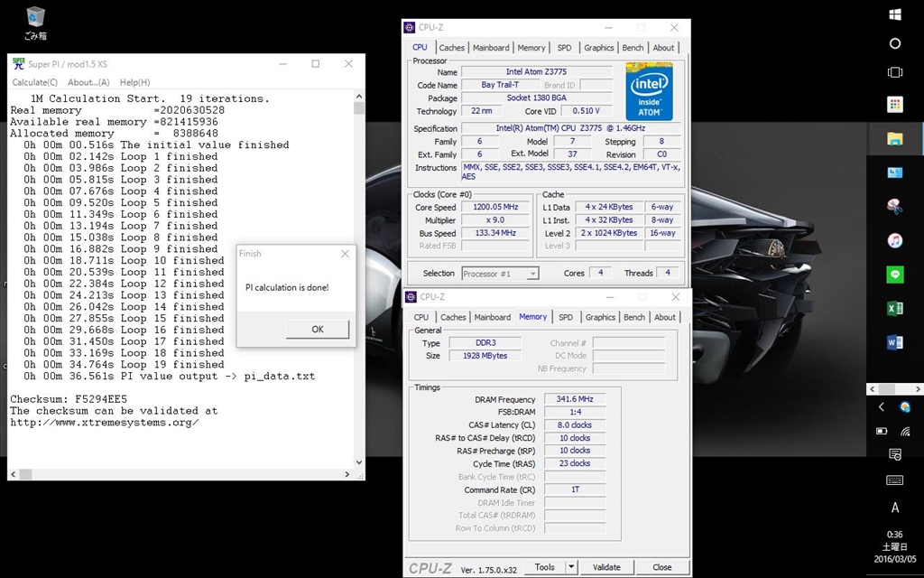The image size is (924, 578).
Task: Switch to Memory tab in upper CPU-Z
Action: pyautogui.click(x=531, y=48)
